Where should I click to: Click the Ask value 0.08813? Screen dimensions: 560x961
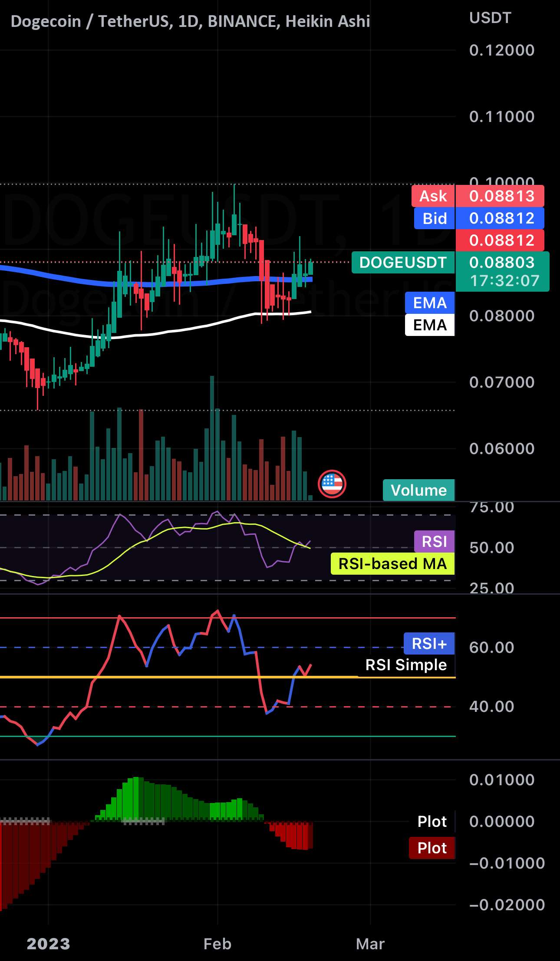(x=500, y=196)
